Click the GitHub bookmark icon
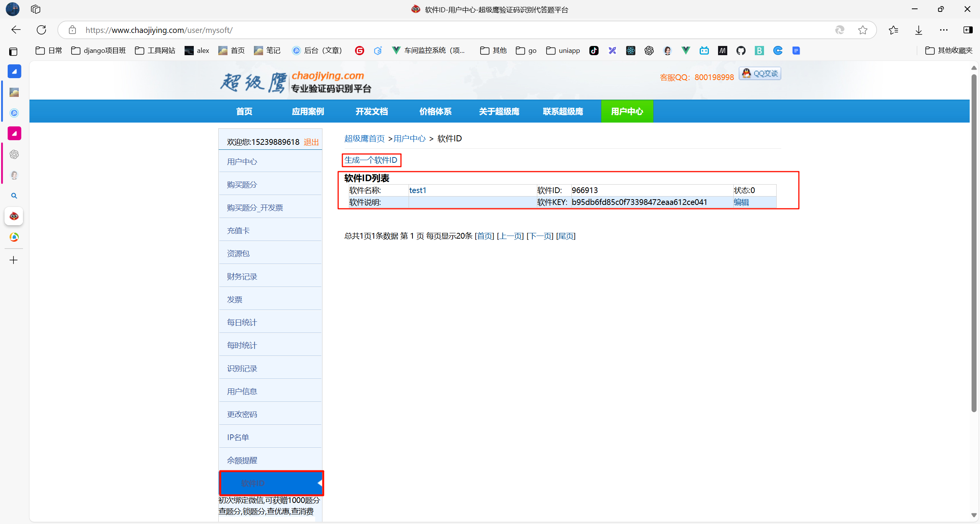Screen dimensions: 980x524 coord(741,51)
